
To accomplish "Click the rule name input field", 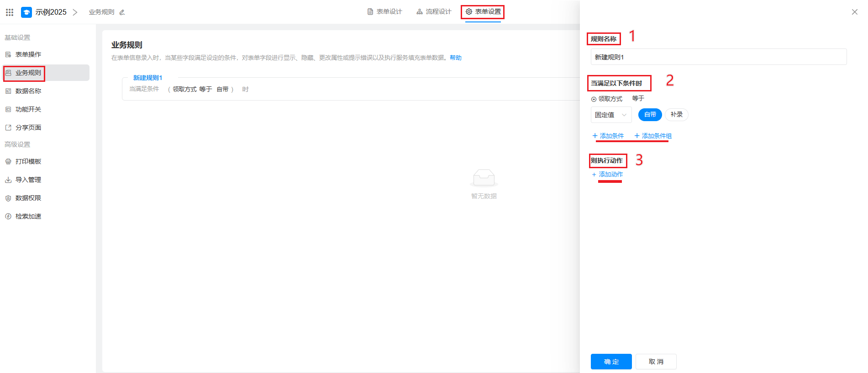I will click(718, 57).
